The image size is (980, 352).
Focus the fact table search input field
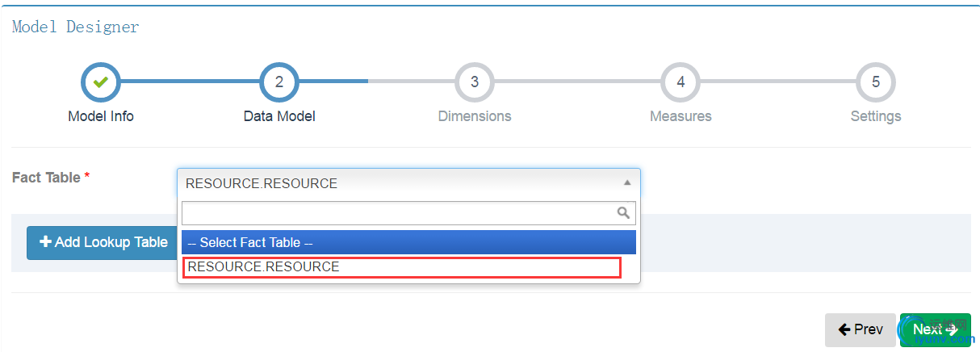[x=408, y=213]
